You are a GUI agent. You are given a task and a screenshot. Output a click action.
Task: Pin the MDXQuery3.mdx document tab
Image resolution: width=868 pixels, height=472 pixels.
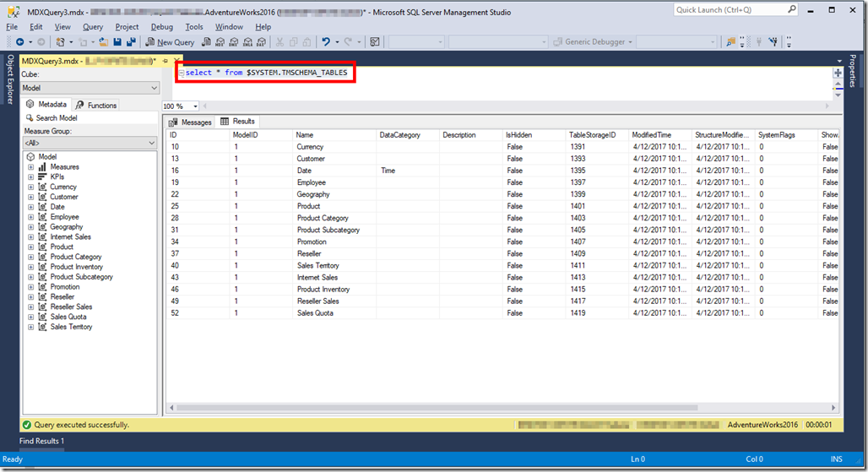point(165,61)
